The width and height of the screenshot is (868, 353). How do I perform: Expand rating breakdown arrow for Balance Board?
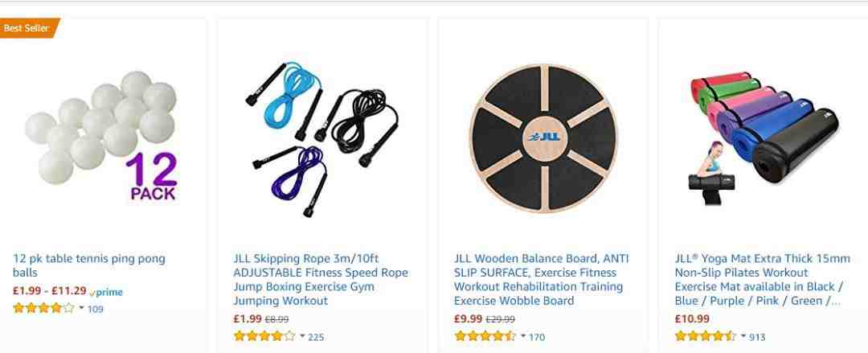coord(523,336)
